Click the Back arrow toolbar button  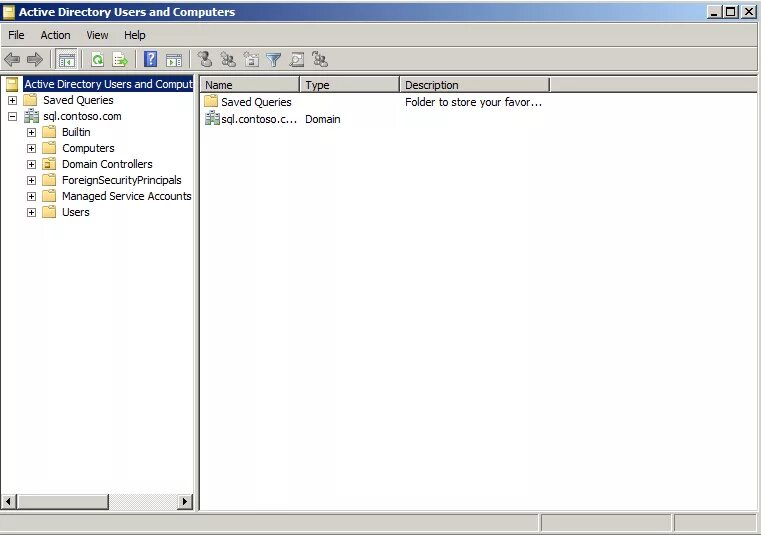coord(12,60)
